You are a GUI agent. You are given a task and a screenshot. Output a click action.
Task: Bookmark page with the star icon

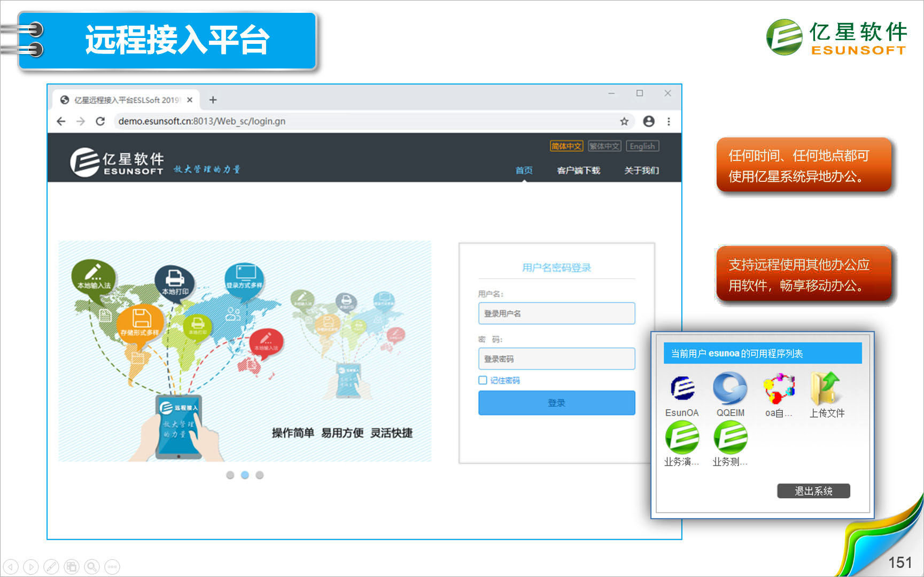pos(624,121)
